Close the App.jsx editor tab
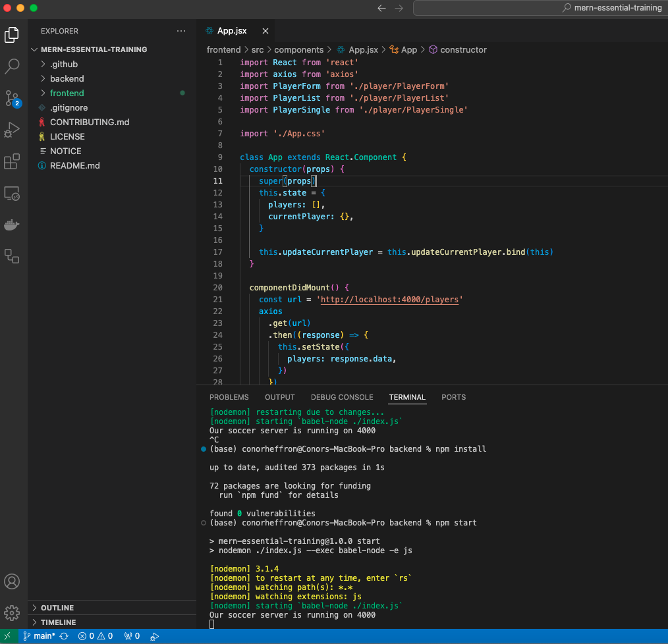This screenshot has width=668, height=644. point(265,31)
